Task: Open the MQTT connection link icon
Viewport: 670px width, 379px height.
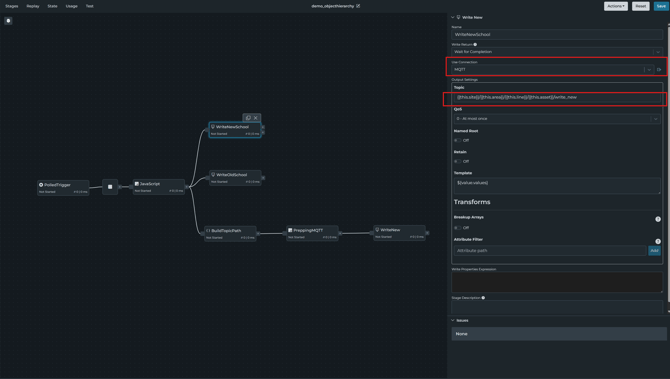Action: tap(659, 69)
